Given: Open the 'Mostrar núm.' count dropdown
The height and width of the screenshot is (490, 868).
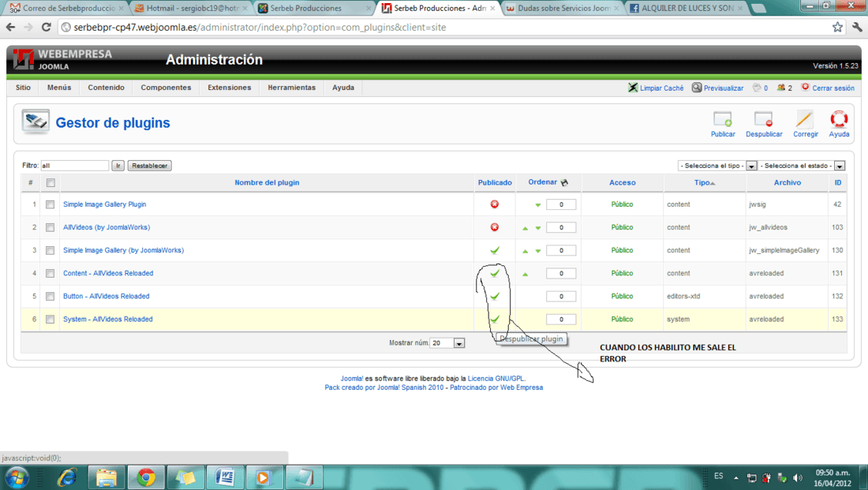Looking at the screenshot, I should (x=447, y=343).
